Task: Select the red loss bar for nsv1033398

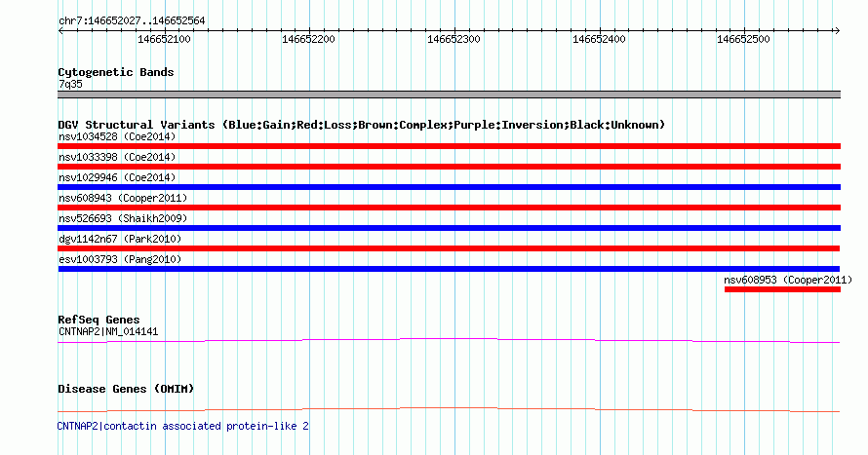Action: [x=449, y=167]
